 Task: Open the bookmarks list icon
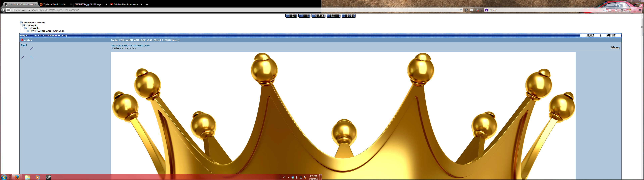471,10
